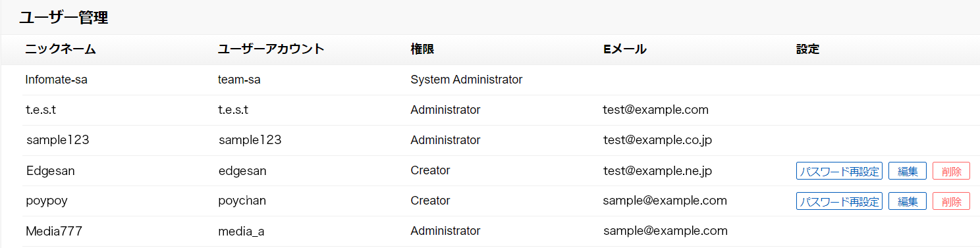Image resolution: width=980 pixels, height=248 pixels.
Task: Select the Media777 nickname row
Action: [501, 231]
